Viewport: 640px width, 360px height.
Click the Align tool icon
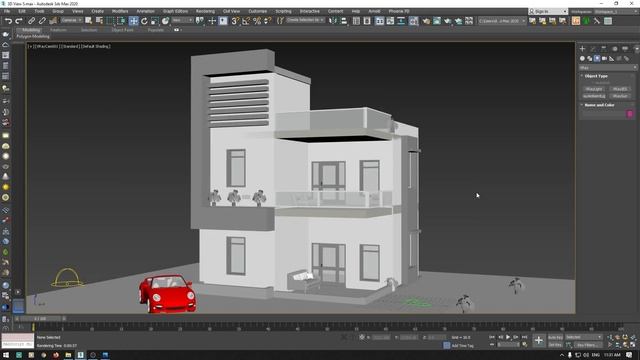pyautogui.click(x=344, y=21)
